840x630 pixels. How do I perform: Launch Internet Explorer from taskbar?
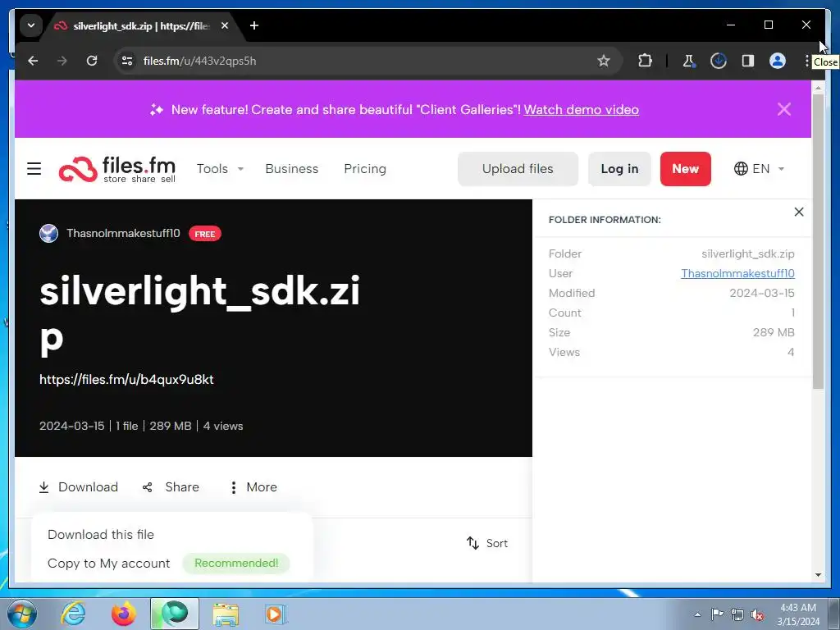point(73,614)
